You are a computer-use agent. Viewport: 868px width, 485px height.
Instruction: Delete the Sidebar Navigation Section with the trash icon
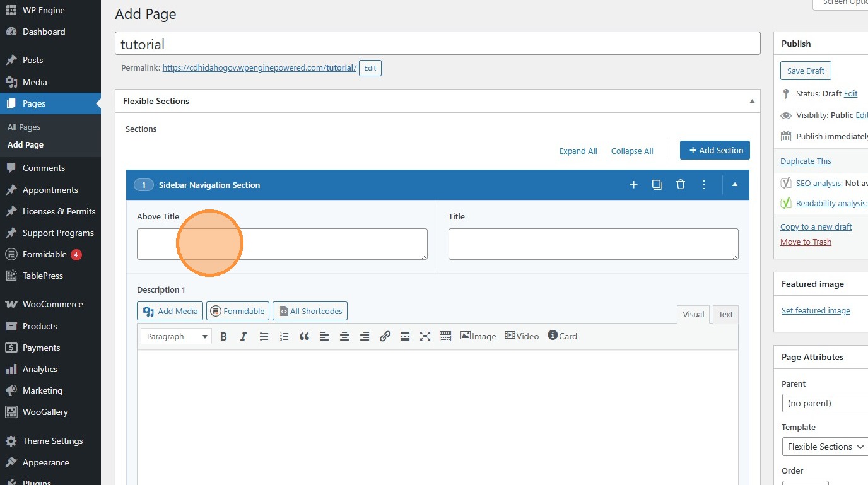tap(681, 185)
